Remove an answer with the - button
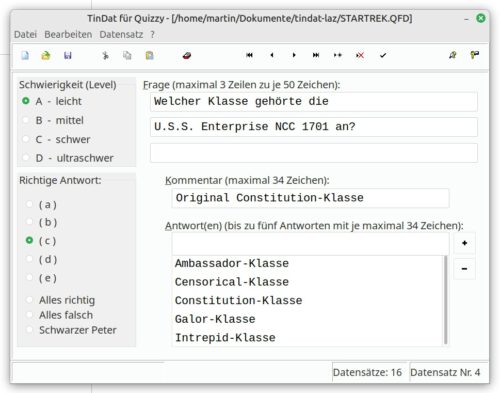Viewport: 500px width, 393px height. 464,268
